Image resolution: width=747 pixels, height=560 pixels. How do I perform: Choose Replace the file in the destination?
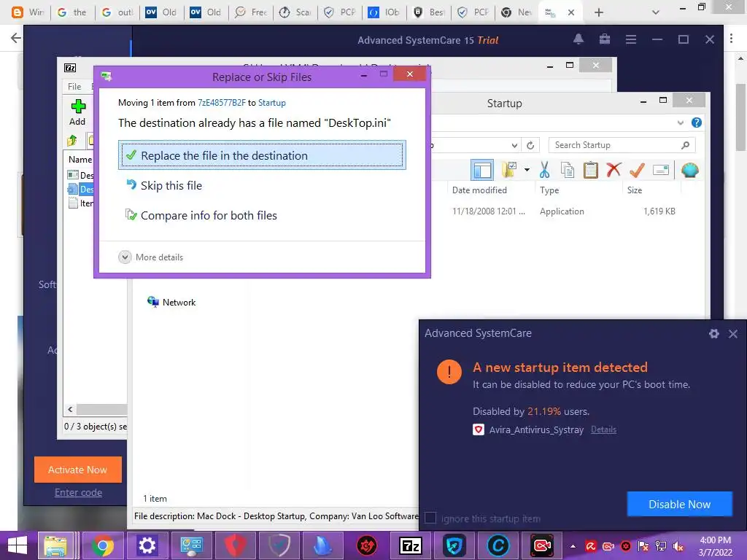coord(262,155)
